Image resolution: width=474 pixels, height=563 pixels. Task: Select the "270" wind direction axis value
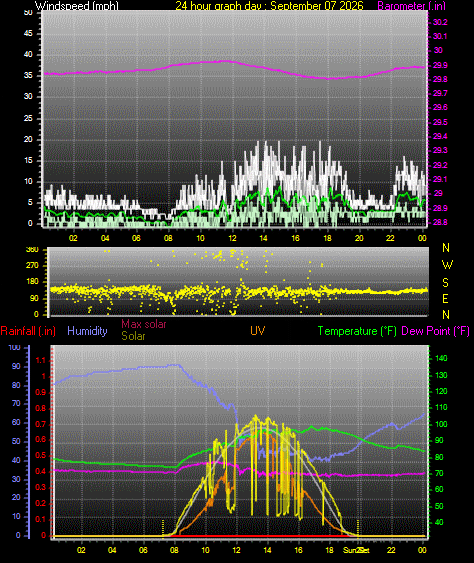[x=32, y=265]
